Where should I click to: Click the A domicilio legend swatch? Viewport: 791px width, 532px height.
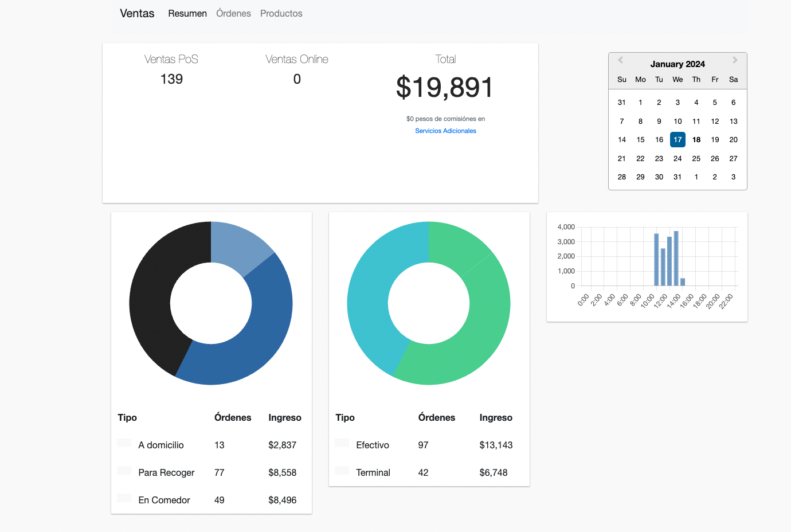[124, 443]
